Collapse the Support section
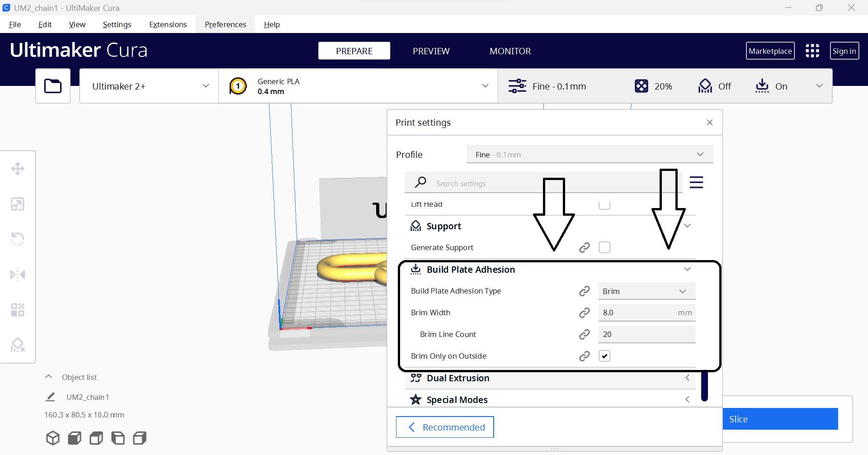 (x=687, y=226)
